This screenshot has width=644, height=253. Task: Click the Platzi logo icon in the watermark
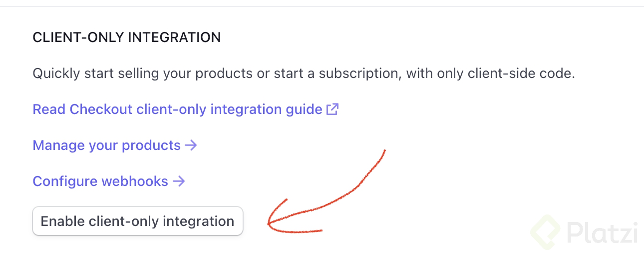545,233
